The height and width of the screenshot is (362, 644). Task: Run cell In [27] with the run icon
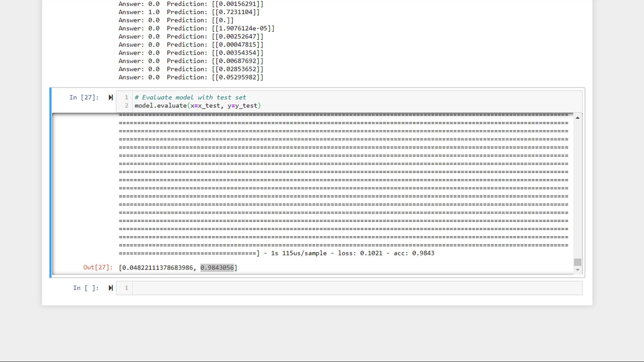pyautogui.click(x=111, y=98)
